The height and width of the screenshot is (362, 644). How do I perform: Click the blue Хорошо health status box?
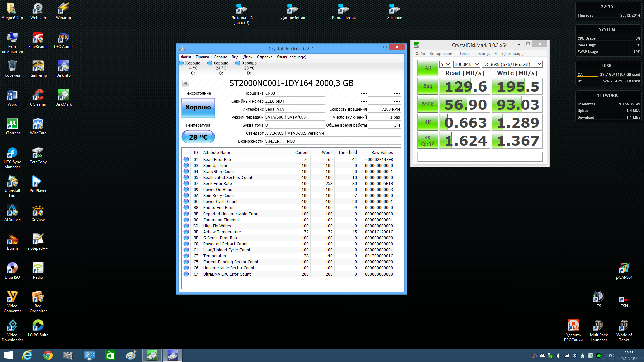pos(198,108)
